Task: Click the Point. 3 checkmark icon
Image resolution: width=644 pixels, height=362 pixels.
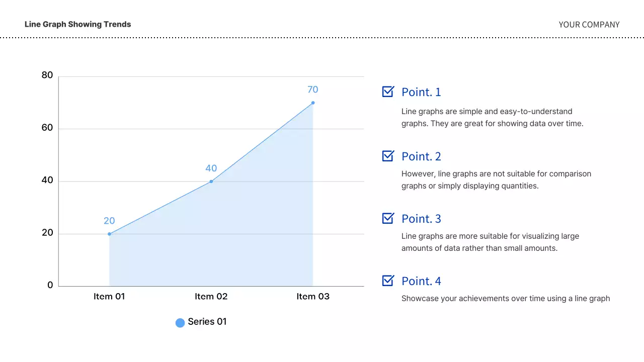Action: pos(388,218)
